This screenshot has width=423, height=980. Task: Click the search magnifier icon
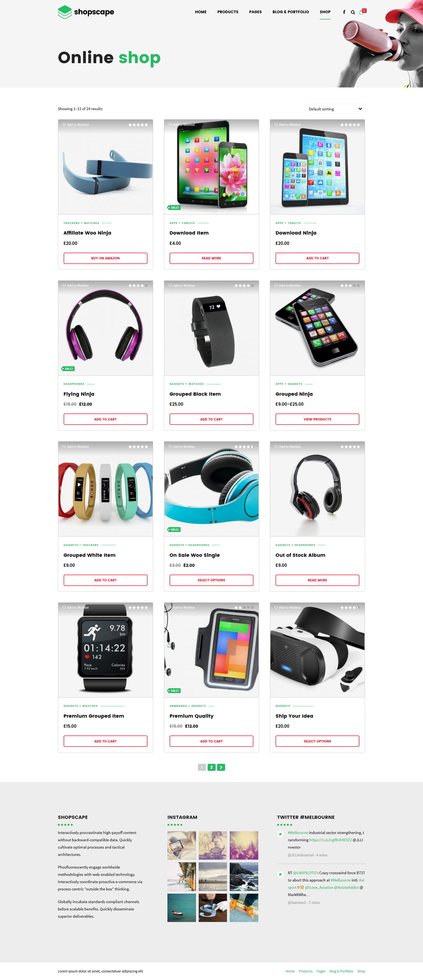point(353,12)
